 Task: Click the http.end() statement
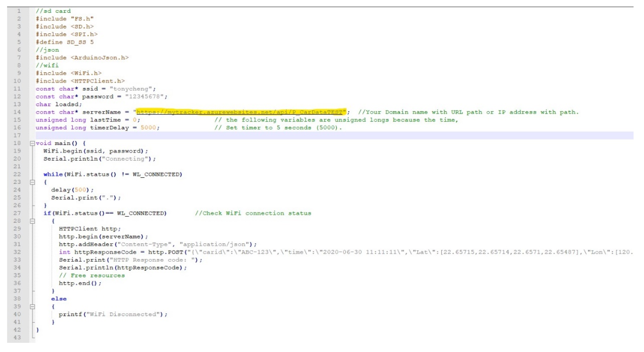point(80,283)
